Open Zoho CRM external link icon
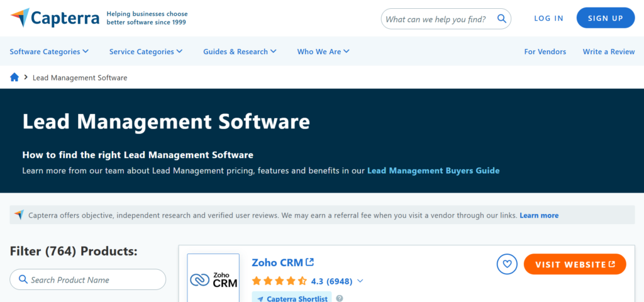This screenshot has width=644, height=302. coord(310,262)
